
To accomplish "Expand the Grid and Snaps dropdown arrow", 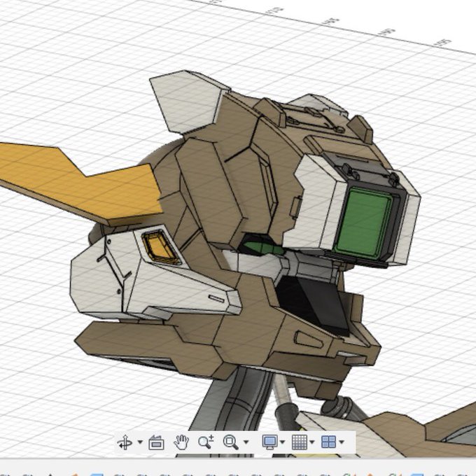I will coord(312,442).
